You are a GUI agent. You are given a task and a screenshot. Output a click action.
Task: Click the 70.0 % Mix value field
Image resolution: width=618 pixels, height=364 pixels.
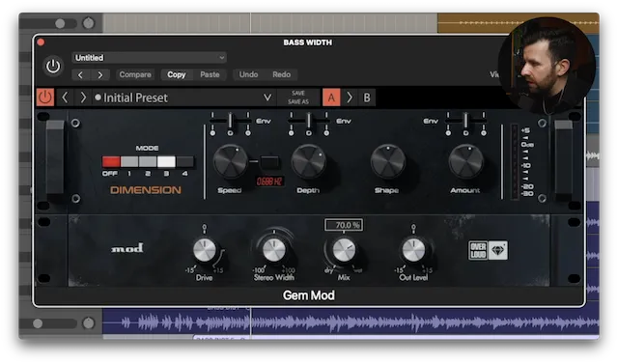[344, 225]
